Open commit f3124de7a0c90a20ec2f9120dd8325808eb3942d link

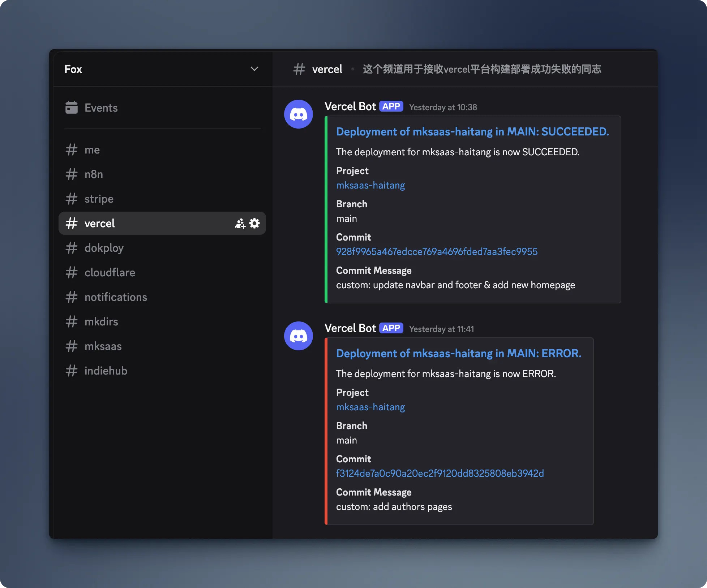[440, 474]
